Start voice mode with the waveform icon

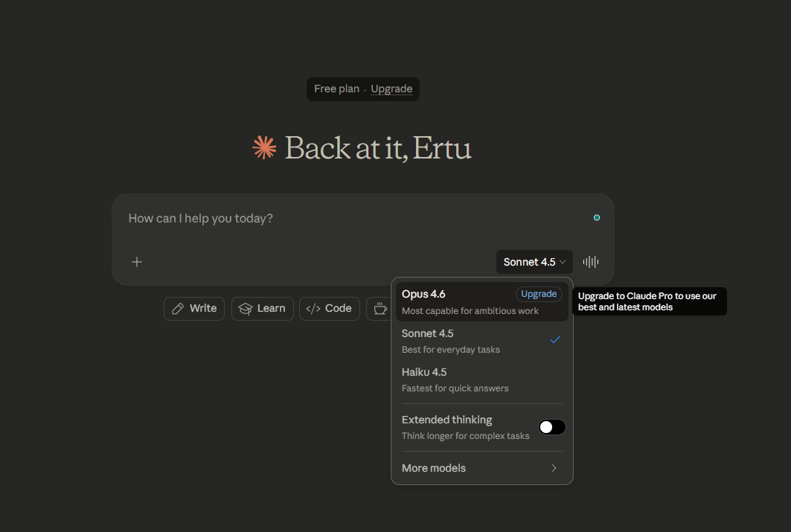click(x=590, y=262)
